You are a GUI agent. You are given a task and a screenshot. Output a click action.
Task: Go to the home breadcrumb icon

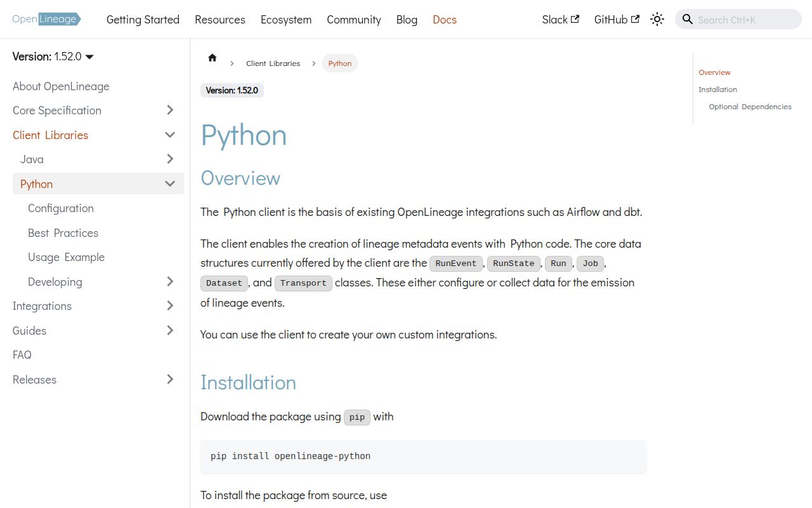(213, 58)
